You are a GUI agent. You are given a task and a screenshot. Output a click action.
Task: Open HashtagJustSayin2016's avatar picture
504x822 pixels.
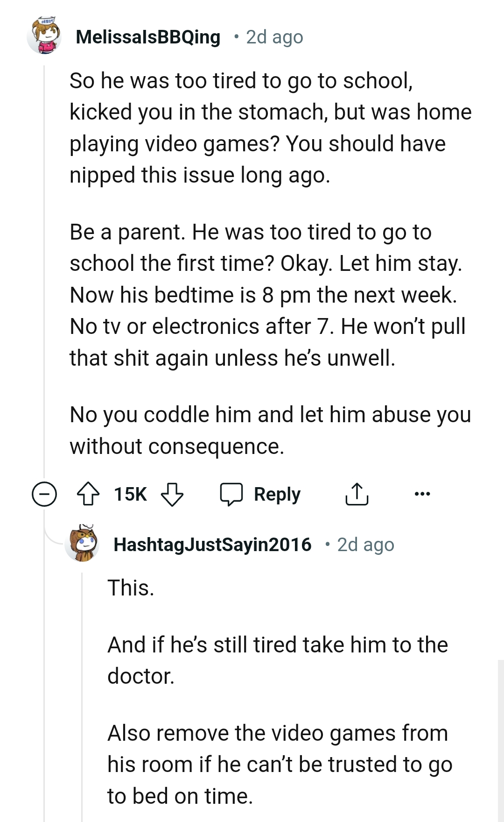[x=82, y=544]
